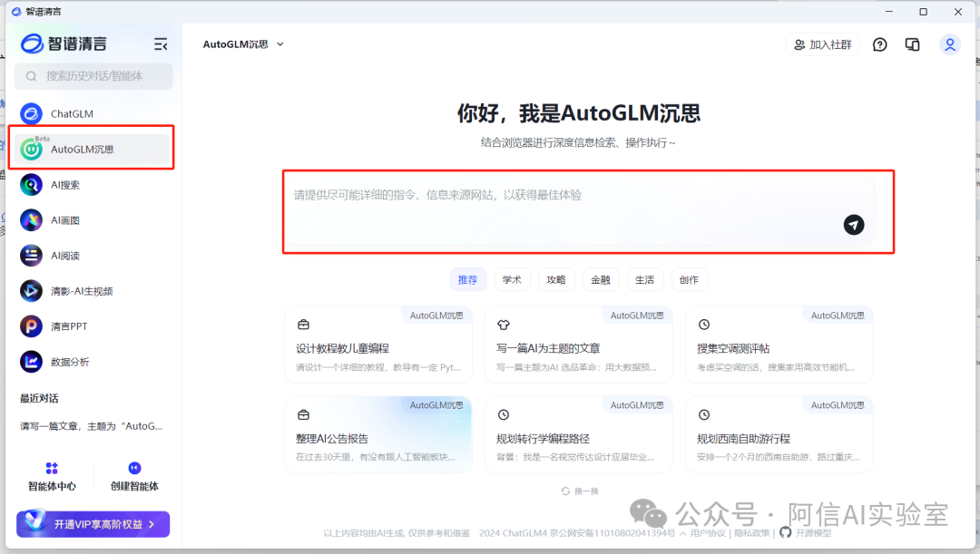Viewport: 980px width, 554px height.
Task: Open the 整理AI公告报告 card title
Action: 332,439
